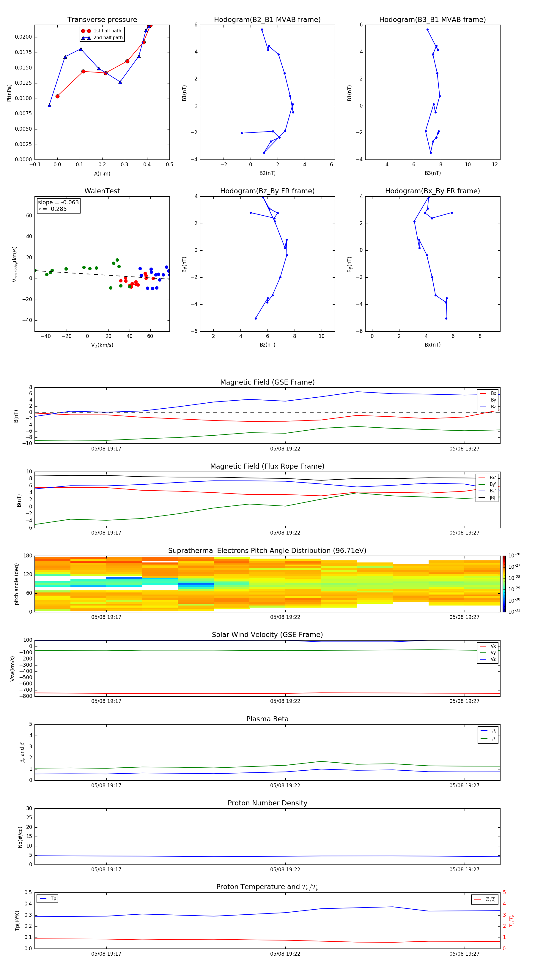Click the 'A(T·m)' x-axis label
Screen dimensions: 535x980
point(102,174)
